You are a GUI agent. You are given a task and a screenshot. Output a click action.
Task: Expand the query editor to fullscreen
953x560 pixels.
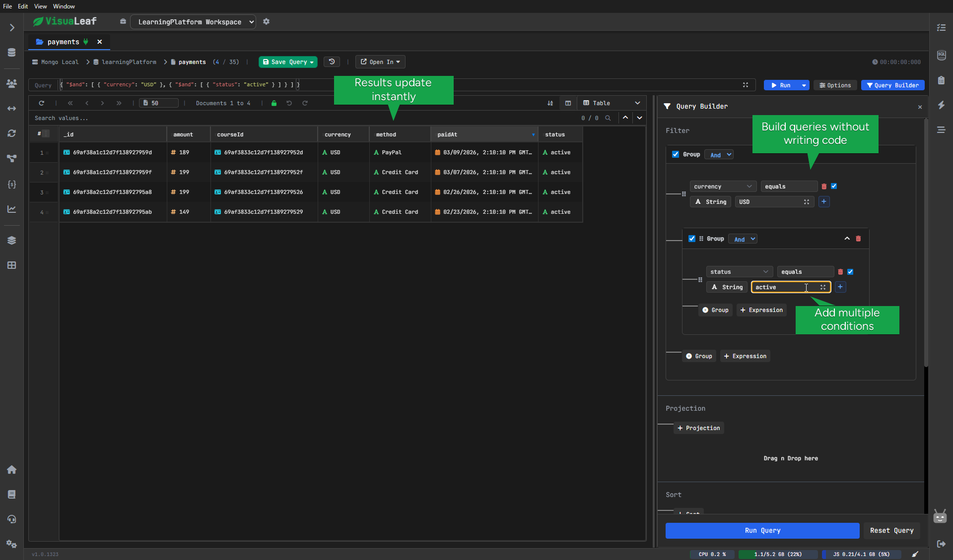coord(746,85)
